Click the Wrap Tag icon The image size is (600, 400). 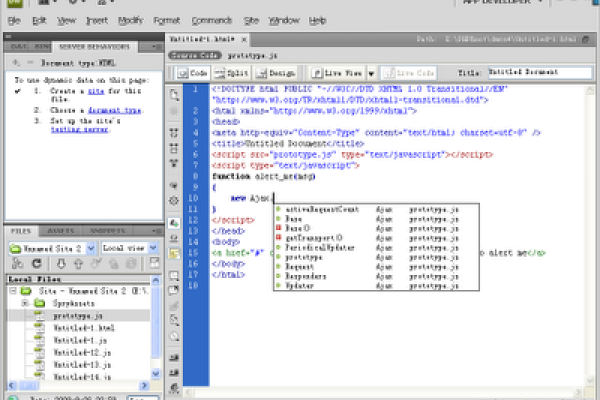(x=174, y=305)
